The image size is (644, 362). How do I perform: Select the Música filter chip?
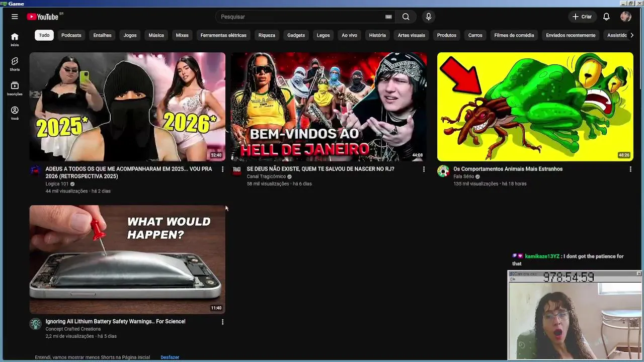coord(156,35)
